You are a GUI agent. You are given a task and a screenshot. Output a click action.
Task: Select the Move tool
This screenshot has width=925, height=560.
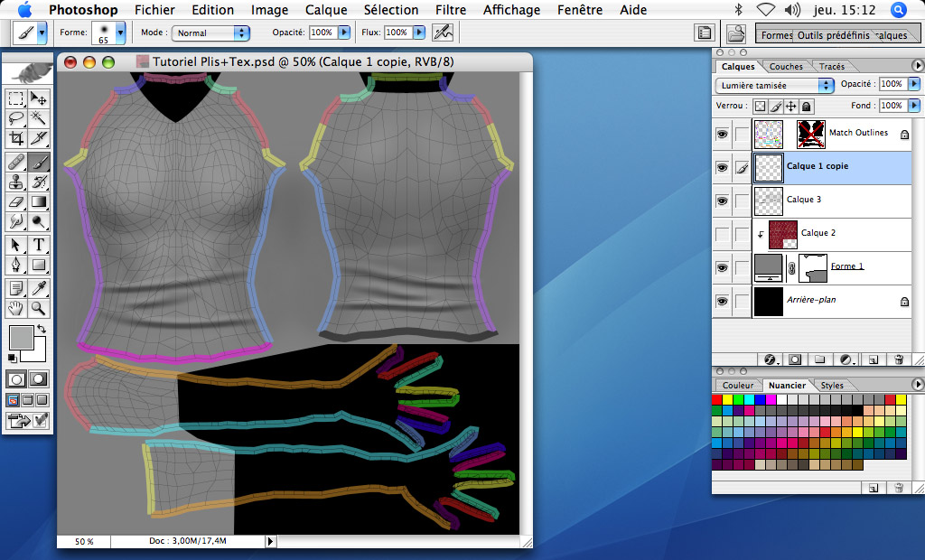[38, 98]
